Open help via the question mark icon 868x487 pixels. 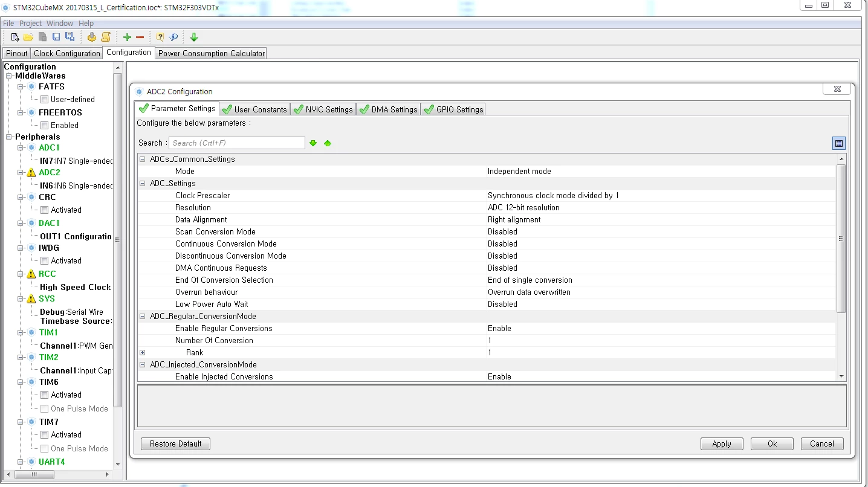click(160, 37)
